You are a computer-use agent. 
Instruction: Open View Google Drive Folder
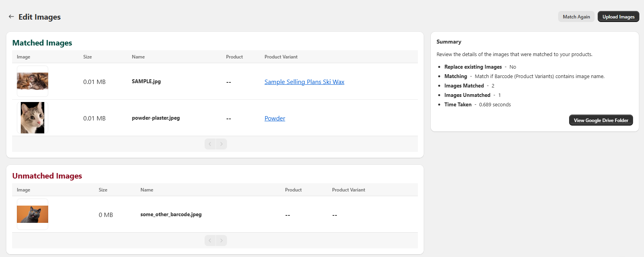(x=600, y=120)
